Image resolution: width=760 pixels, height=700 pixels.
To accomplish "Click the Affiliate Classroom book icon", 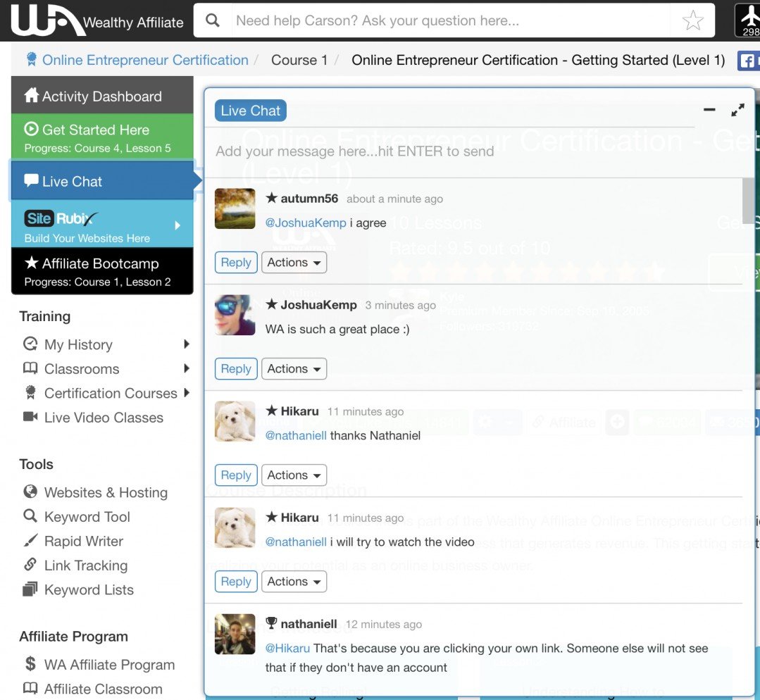I will pyautogui.click(x=30, y=688).
